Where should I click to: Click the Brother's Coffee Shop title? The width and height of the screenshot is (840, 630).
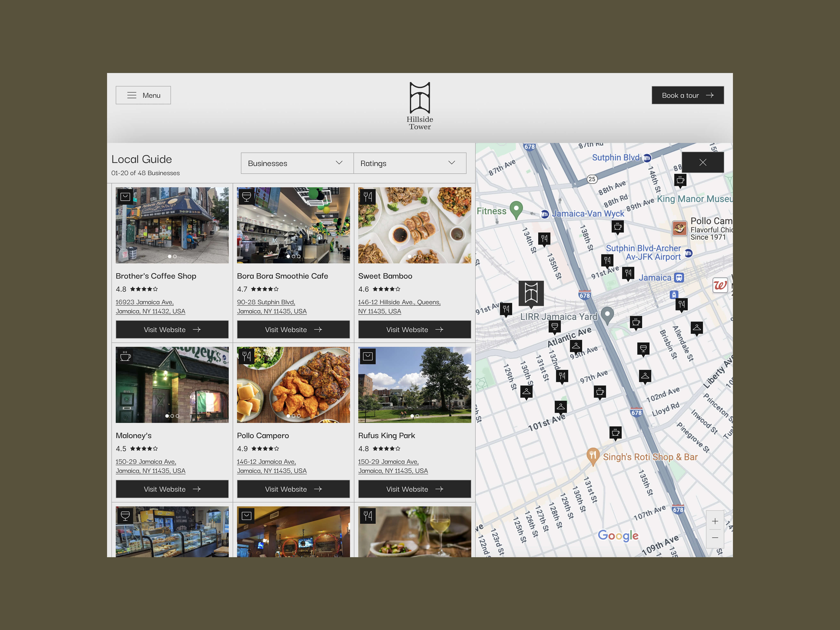(156, 276)
